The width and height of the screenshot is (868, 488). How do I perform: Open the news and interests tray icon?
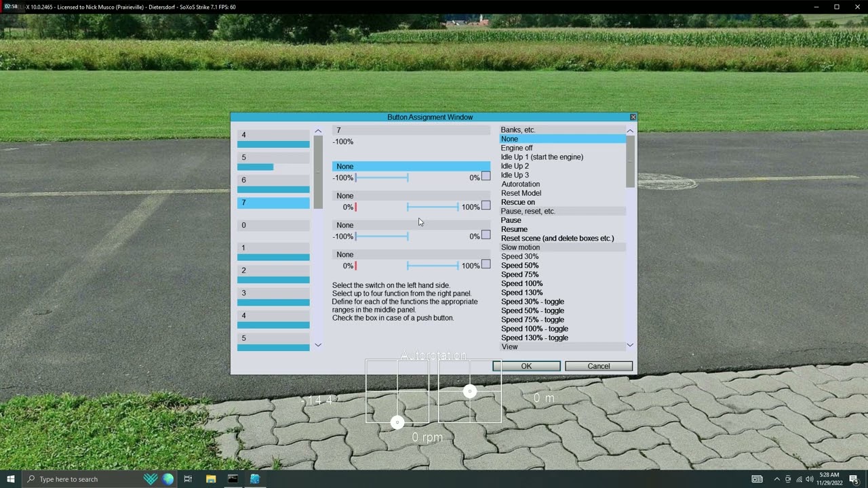pyautogui.click(x=757, y=479)
